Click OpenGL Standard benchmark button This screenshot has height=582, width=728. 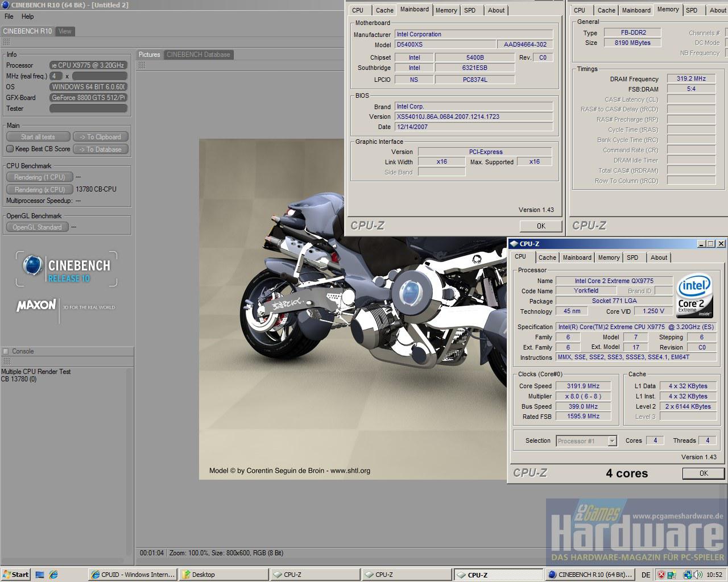(37, 227)
